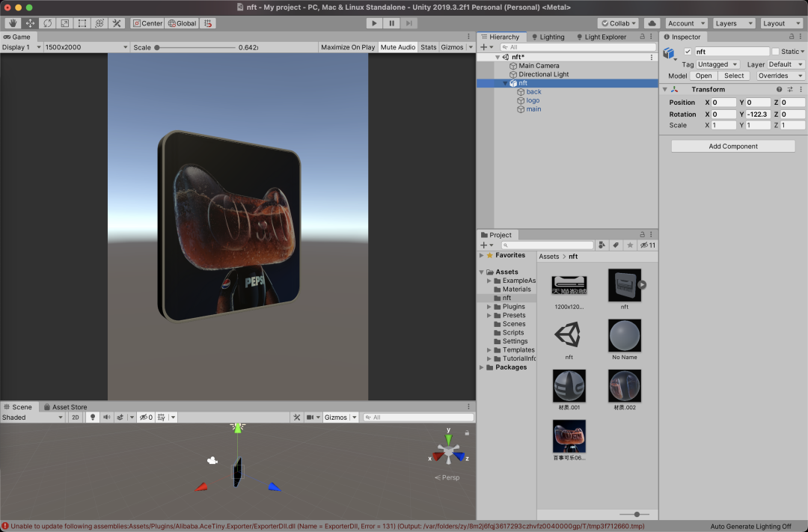Click the Add Component button
Viewport: 808px width, 532px height.
732,147
